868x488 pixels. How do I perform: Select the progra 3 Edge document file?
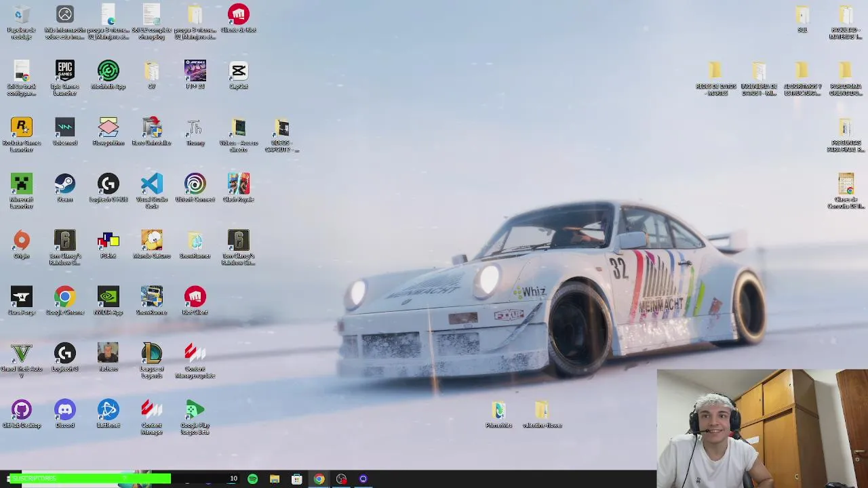pyautogui.click(x=108, y=22)
